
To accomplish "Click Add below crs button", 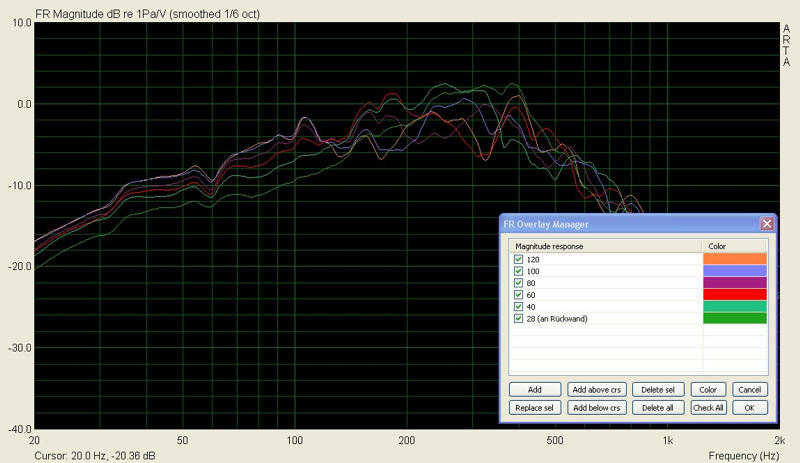I will 597,407.
